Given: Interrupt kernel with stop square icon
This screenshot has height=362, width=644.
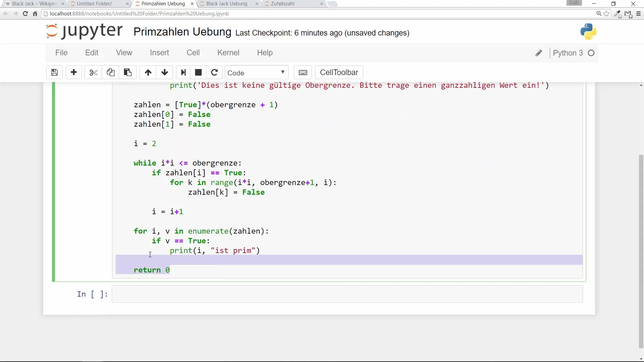Looking at the screenshot, I should point(198,72).
